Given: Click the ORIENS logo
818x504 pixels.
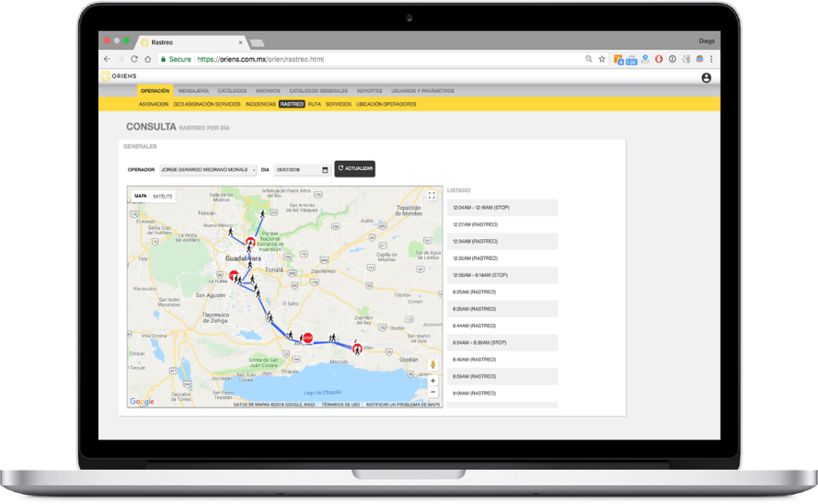Looking at the screenshot, I should (118, 76).
